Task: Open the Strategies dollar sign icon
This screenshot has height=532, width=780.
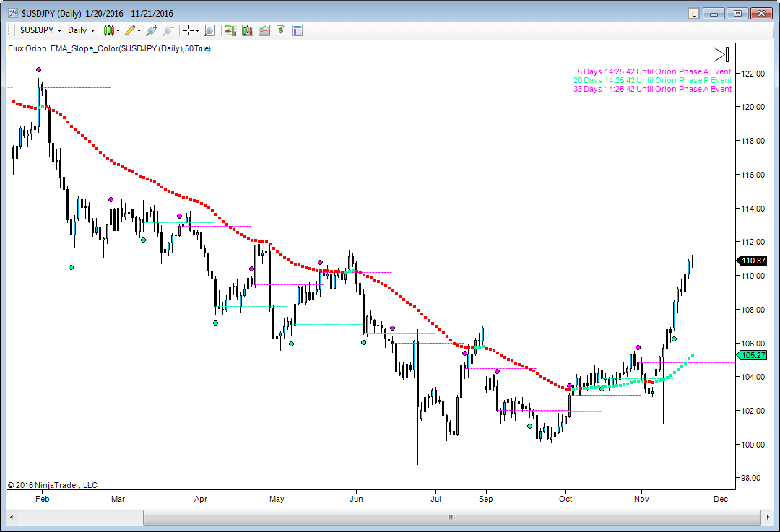Action: click(x=280, y=30)
